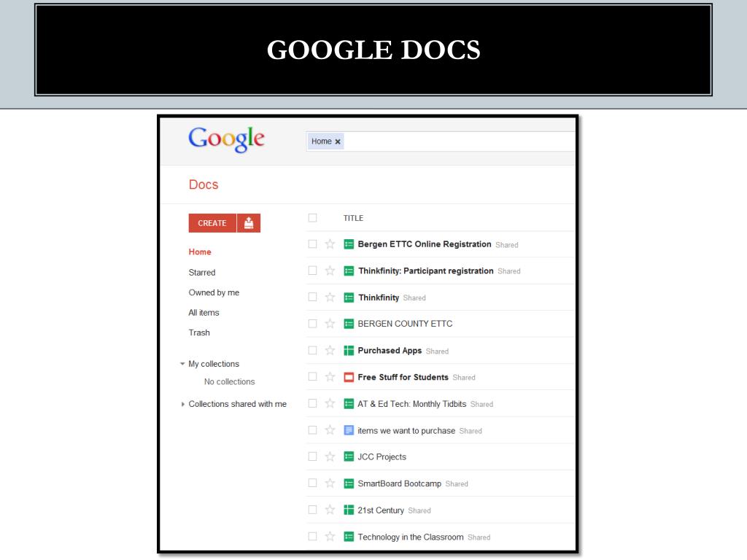Screen dimensions: 747x560
Task: Click the CREATE button
Action: coord(212,223)
